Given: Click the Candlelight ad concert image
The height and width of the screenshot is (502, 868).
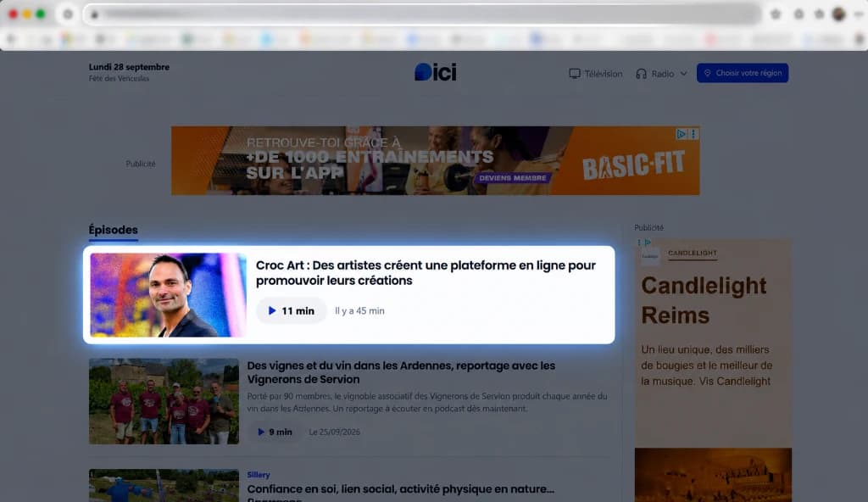Looking at the screenshot, I should tap(713, 475).
